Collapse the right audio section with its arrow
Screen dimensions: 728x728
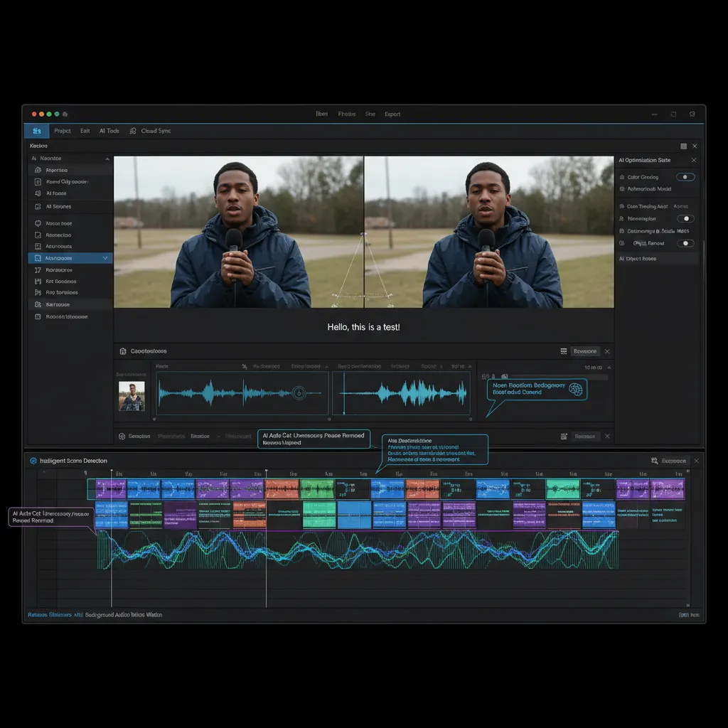(x=609, y=368)
